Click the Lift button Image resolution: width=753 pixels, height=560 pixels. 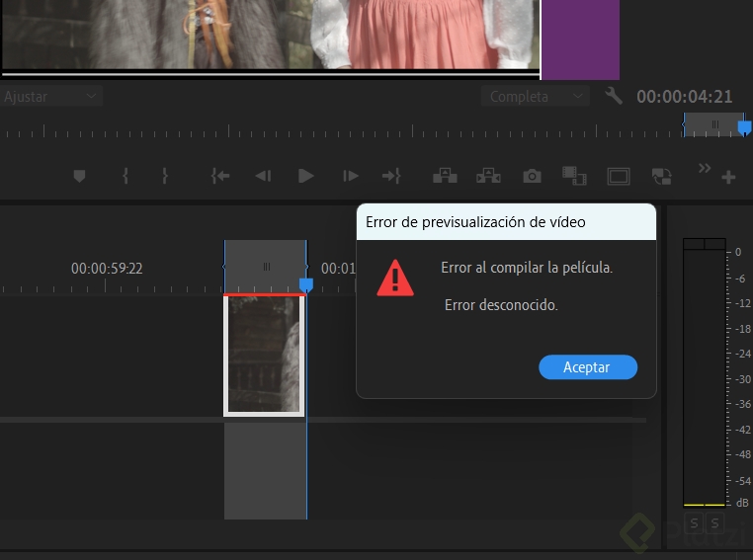pos(445,176)
